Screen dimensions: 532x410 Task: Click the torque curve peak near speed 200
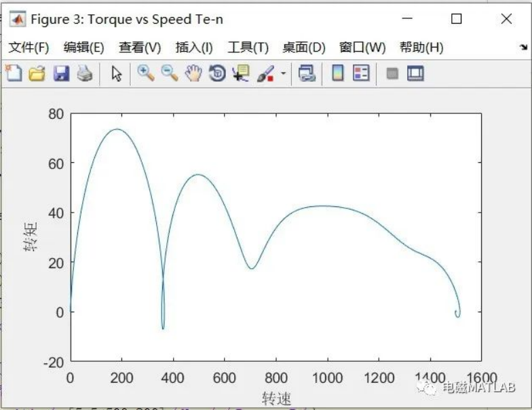pyautogui.click(x=117, y=129)
